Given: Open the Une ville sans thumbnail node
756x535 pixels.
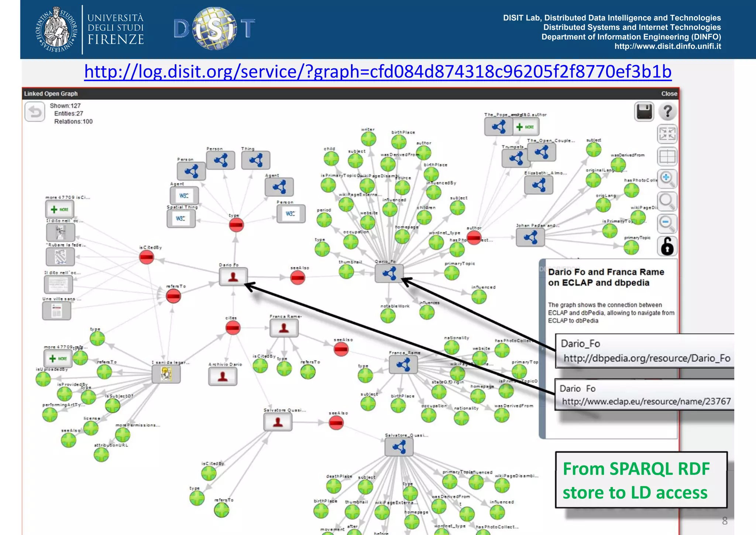Looking at the screenshot, I should coord(56,311).
